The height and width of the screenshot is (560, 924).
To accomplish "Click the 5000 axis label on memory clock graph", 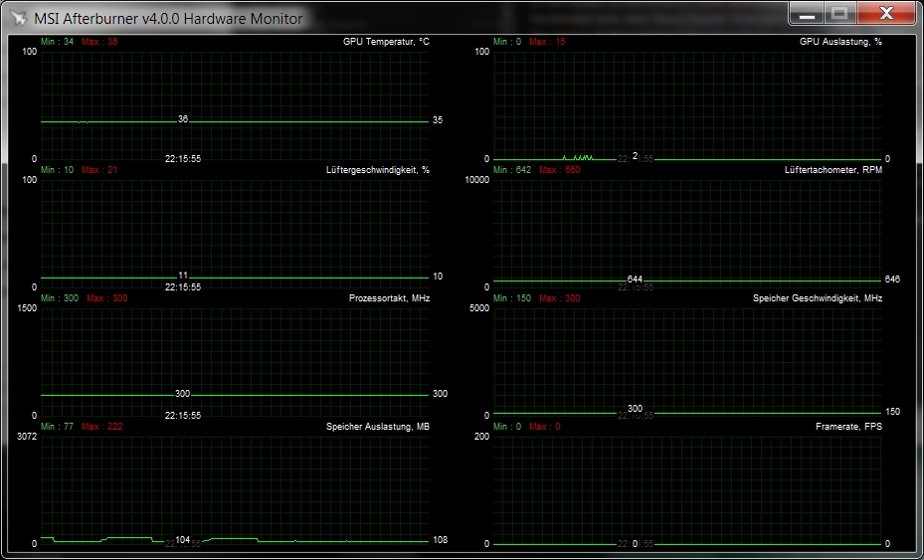I will click(479, 308).
